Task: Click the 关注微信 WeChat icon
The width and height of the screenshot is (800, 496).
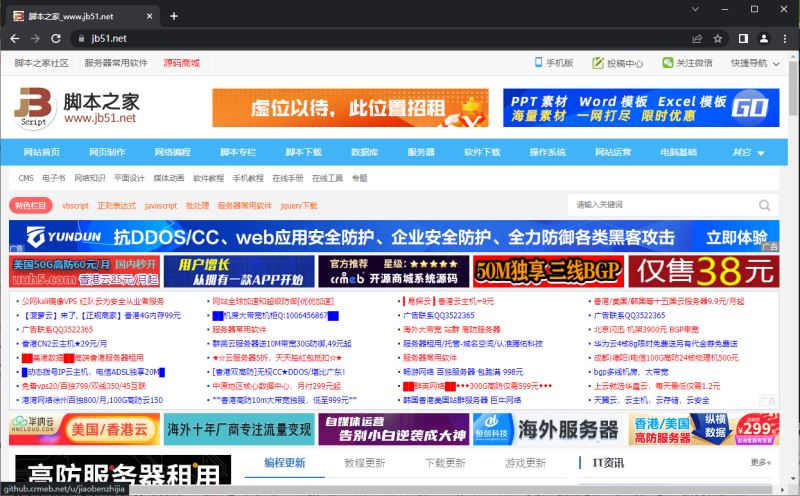Action: point(667,62)
